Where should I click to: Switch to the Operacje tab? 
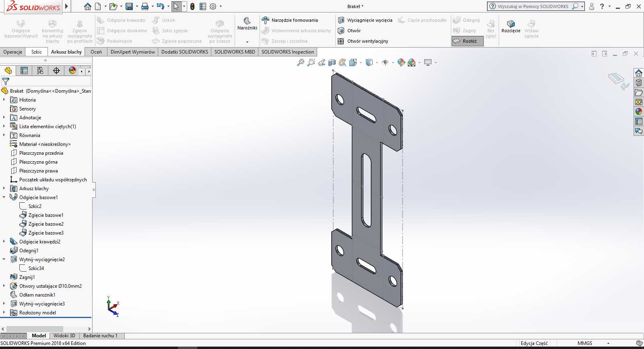coord(13,52)
